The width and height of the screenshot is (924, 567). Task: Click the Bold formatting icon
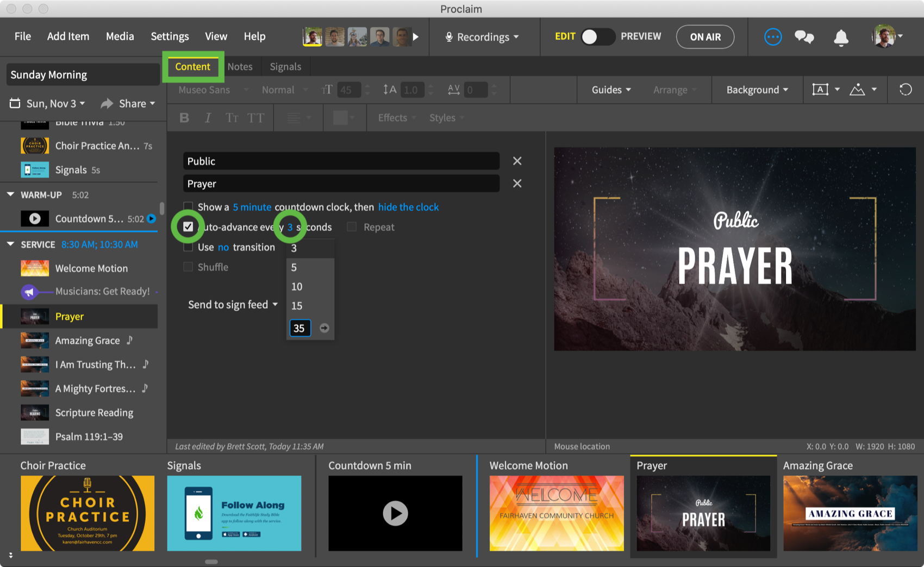[184, 118]
